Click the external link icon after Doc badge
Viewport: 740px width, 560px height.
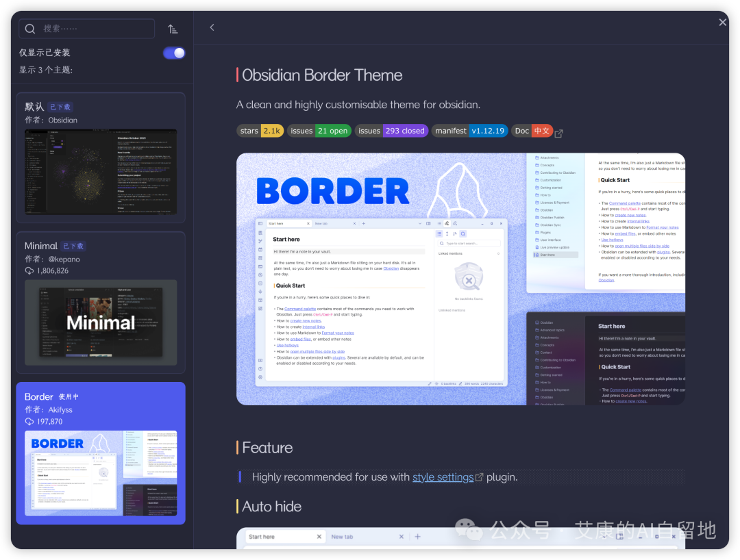point(559,133)
